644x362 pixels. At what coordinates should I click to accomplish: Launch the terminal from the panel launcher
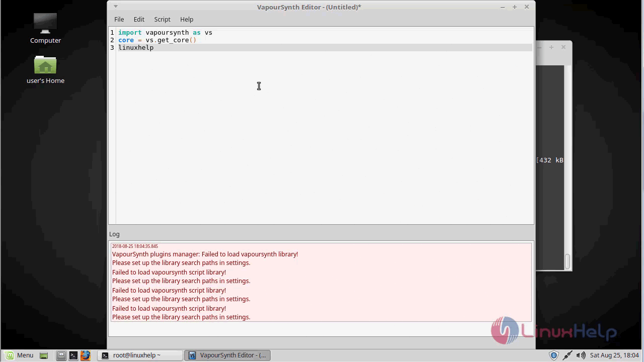pos(73,355)
